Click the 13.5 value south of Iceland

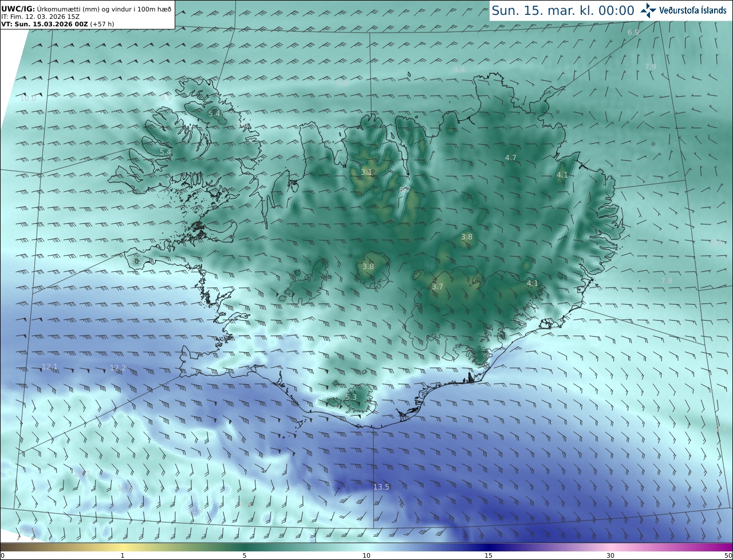click(x=381, y=487)
